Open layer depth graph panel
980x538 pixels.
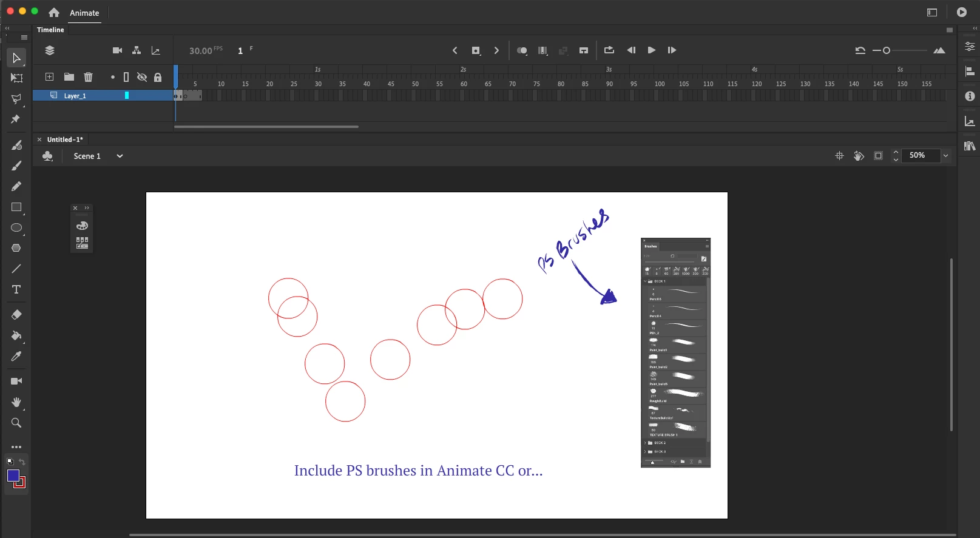156,50
